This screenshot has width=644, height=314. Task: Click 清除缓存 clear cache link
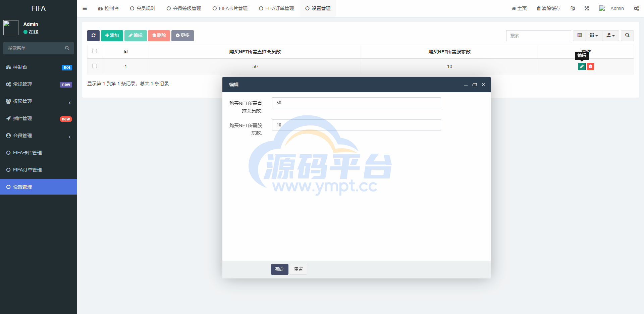pos(548,8)
